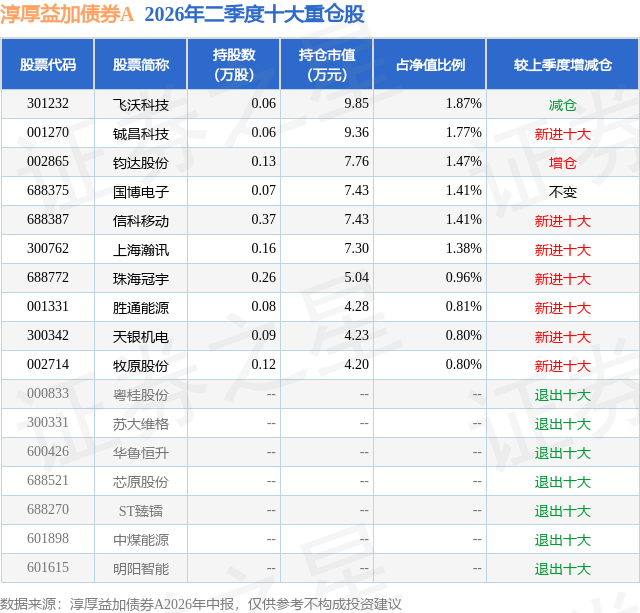
Task: Select the 占净值比例 column header
Action: [430, 64]
